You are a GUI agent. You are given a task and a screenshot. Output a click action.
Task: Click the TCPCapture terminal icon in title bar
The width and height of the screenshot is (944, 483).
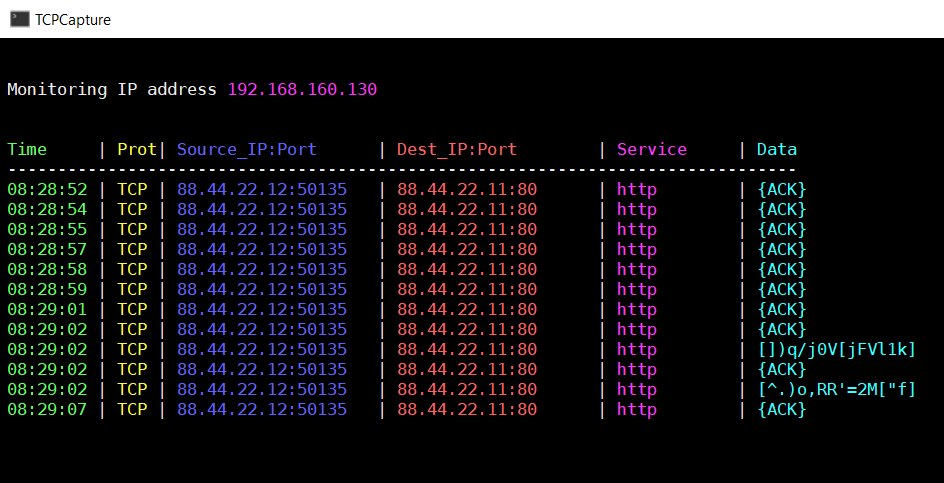[x=19, y=19]
